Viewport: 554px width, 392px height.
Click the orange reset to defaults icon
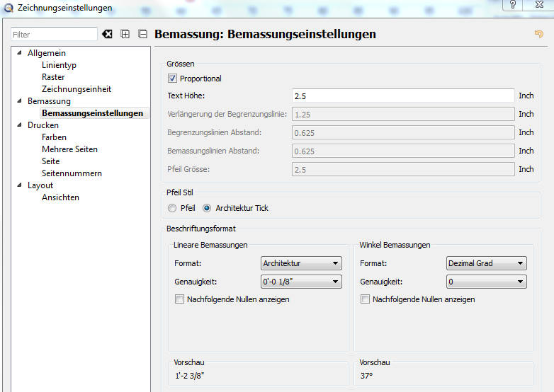click(x=538, y=34)
